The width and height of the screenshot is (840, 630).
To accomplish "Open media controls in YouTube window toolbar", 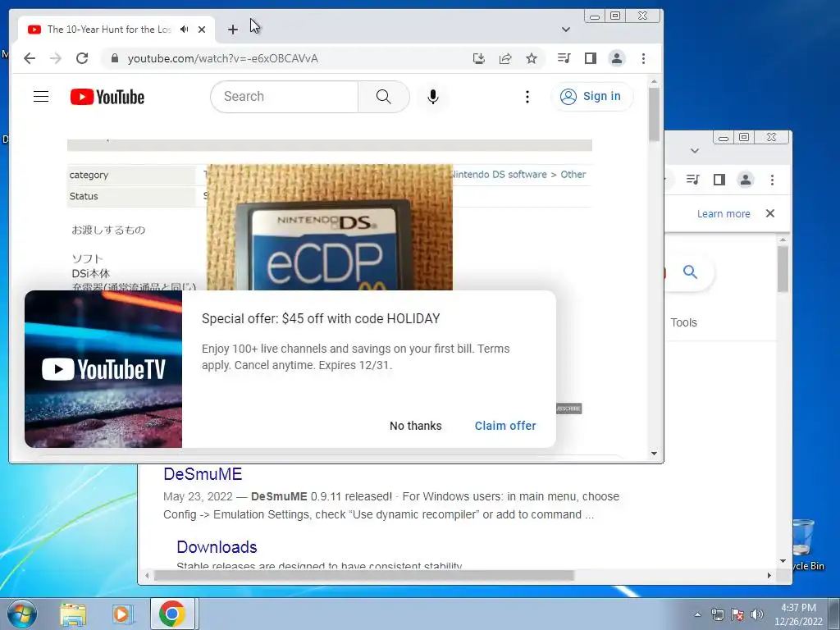I will (564, 58).
